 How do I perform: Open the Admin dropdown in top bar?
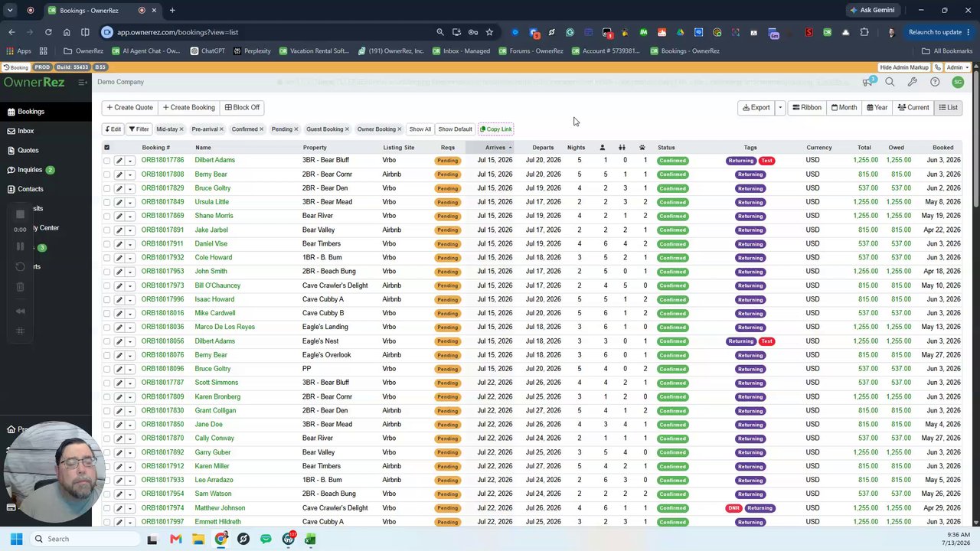tap(957, 67)
